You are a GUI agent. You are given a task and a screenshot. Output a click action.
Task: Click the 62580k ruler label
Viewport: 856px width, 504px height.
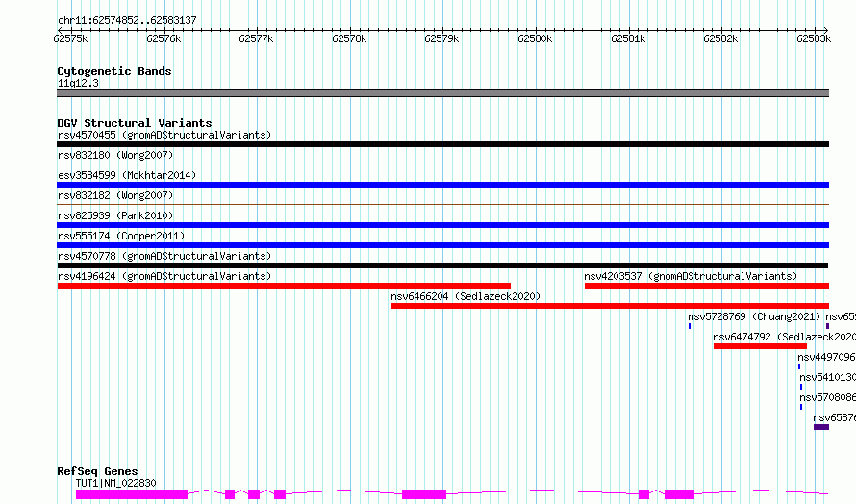[535, 38]
